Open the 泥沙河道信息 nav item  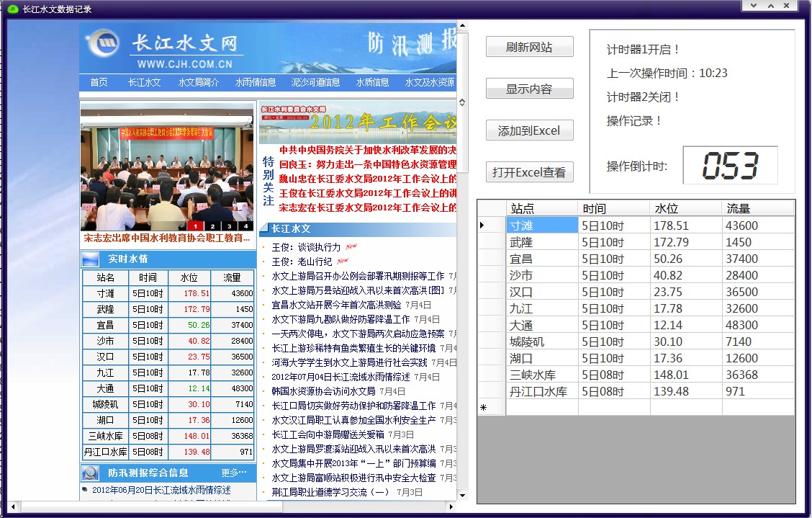315,82
